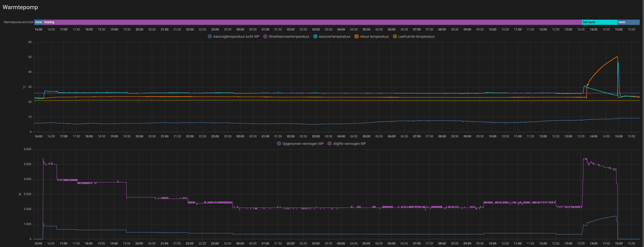Click 14:00 on the temperature chart time axis
Image resolution: width=644 pixels, height=247 pixels.
tap(594, 137)
